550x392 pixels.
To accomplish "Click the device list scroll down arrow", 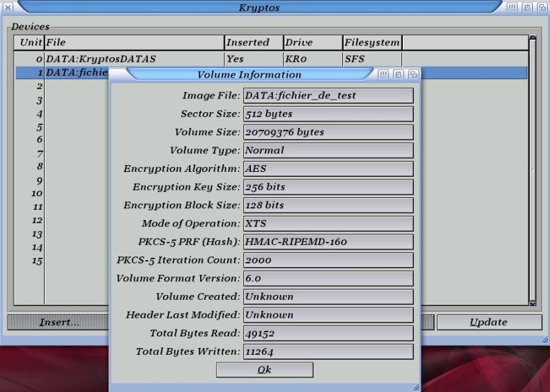I will tap(533, 303).
